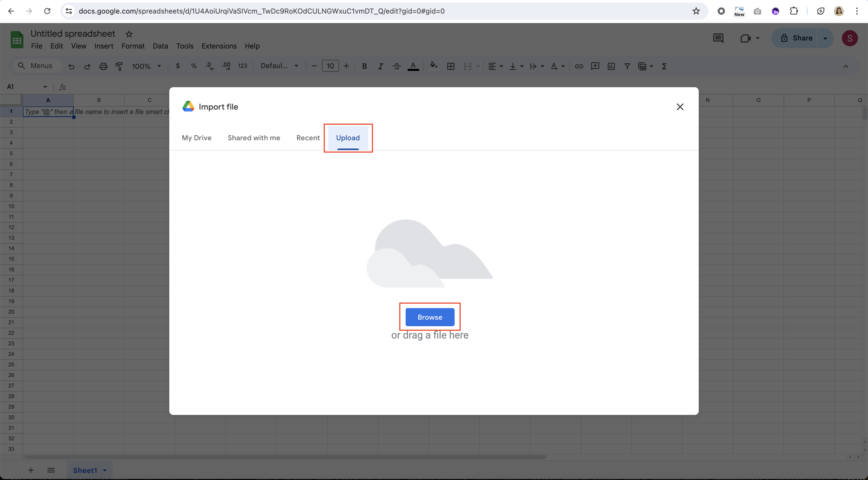Expand the Share button dropdown arrow
Viewport: 868px width, 480px height.
point(825,38)
